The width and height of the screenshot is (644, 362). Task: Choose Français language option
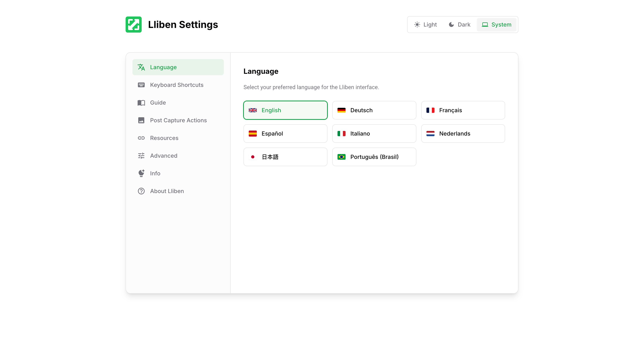463,110
